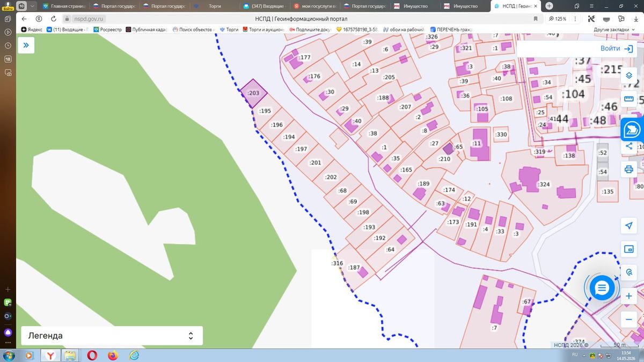Open the browser downloads icon
The height and width of the screenshot is (362, 644).
pos(635,19)
